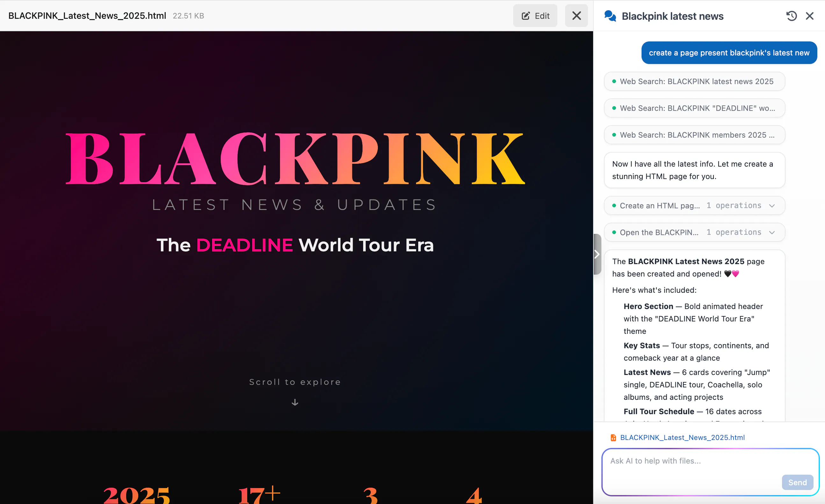Click the user message 'create a page present blackpink's latest new'
825x504 pixels.
729,53
